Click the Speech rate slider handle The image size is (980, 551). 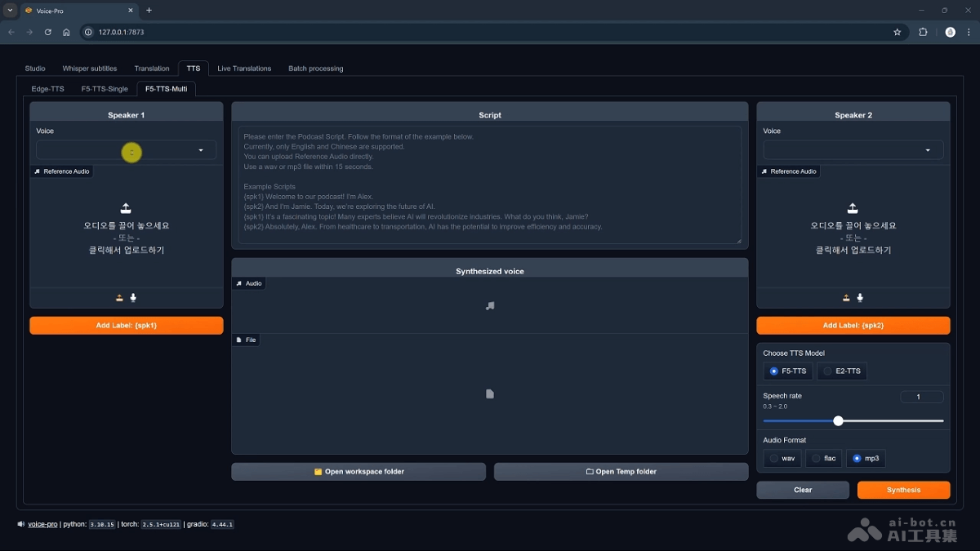point(838,421)
